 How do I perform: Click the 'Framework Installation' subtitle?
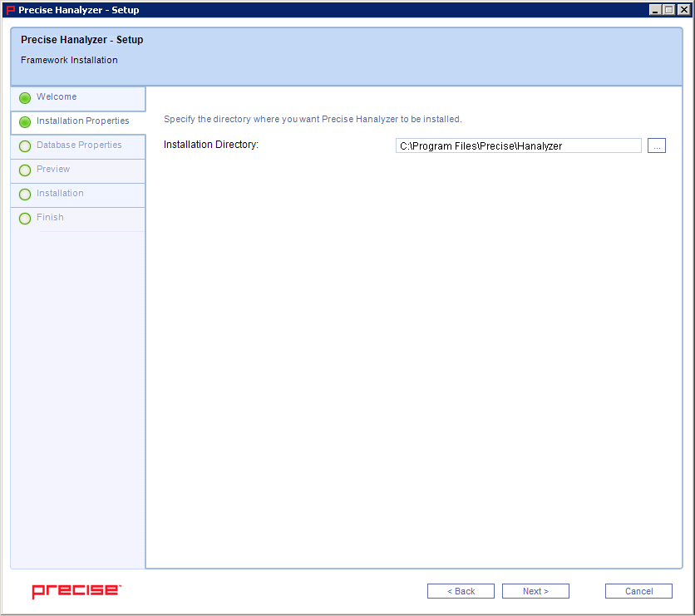click(x=69, y=60)
